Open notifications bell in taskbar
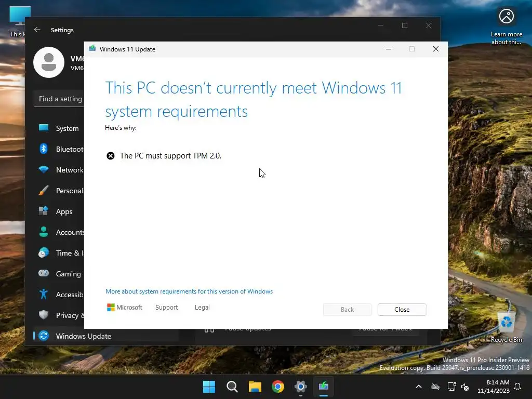The height and width of the screenshot is (399, 532). tap(518, 387)
